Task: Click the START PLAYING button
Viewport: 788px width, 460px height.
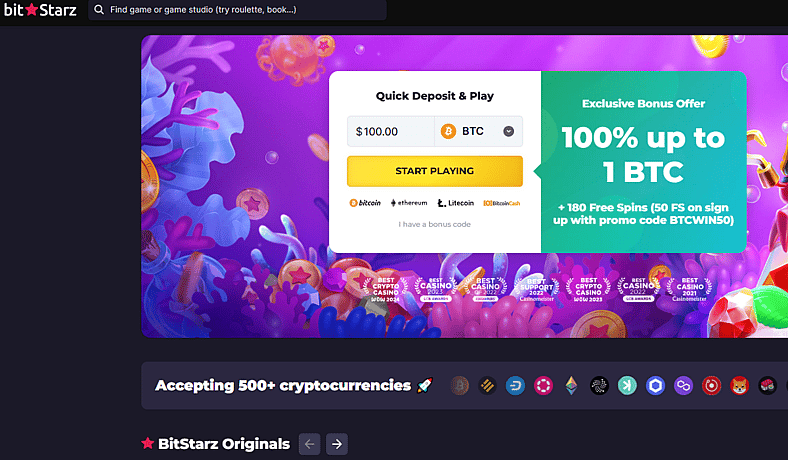Action: (x=435, y=171)
